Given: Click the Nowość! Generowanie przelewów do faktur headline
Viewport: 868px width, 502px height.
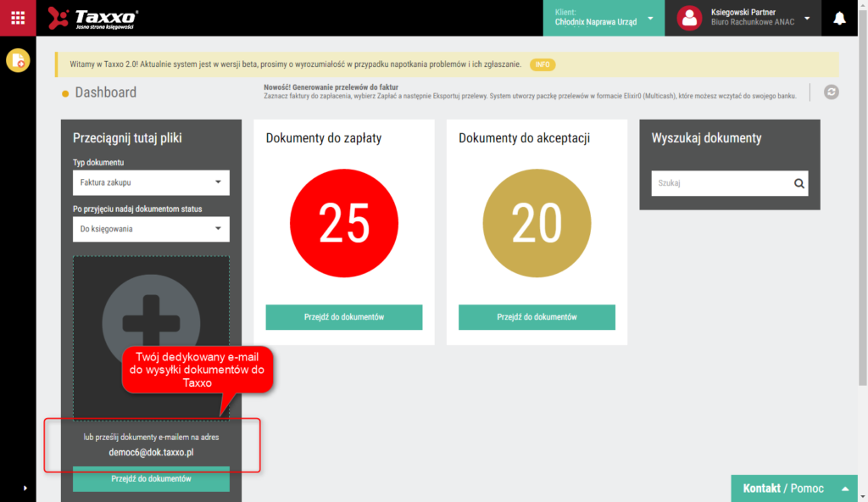Looking at the screenshot, I should pos(331,87).
